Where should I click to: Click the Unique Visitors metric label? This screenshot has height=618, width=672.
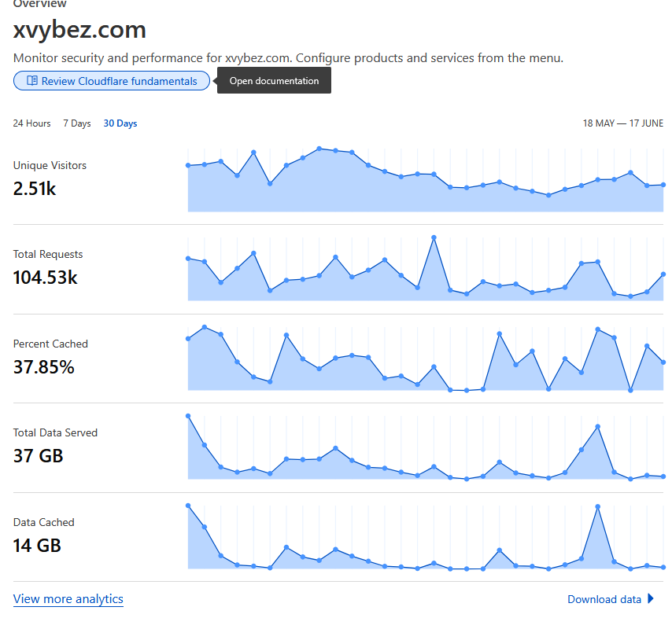[x=50, y=165]
